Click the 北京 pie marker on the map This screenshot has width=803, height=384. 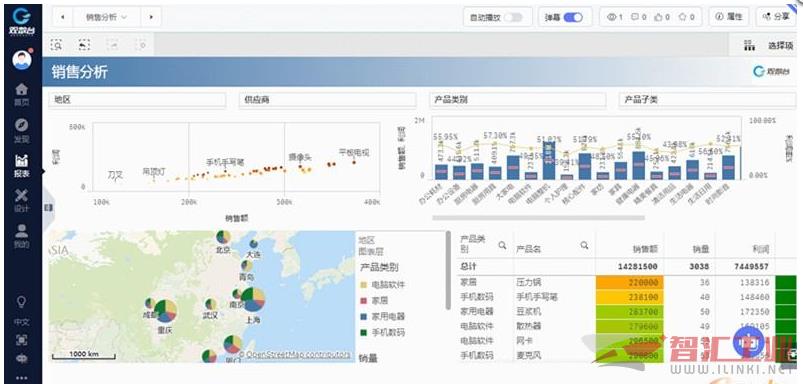point(223,237)
